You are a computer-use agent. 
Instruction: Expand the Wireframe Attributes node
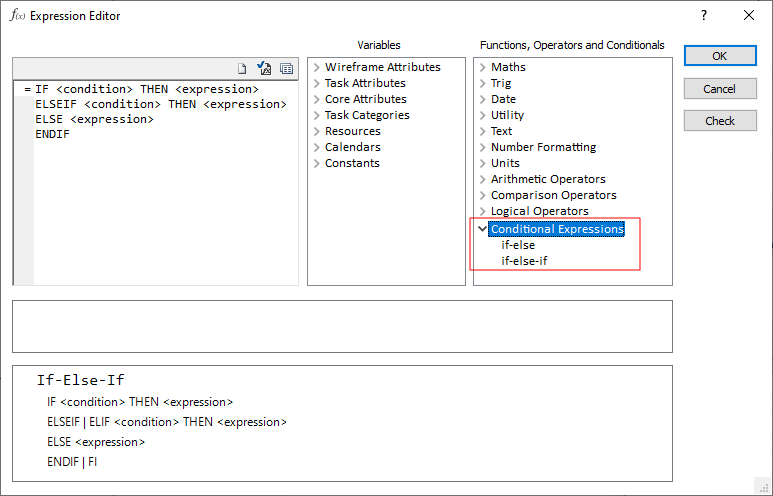[316, 67]
